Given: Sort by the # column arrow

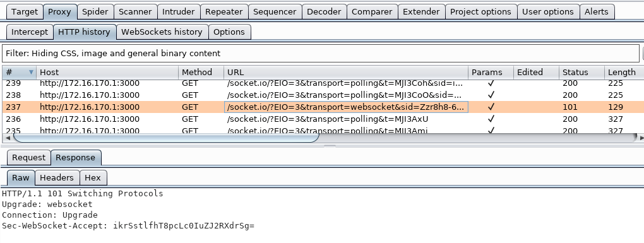Looking at the screenshot, I should coord(31,72).
